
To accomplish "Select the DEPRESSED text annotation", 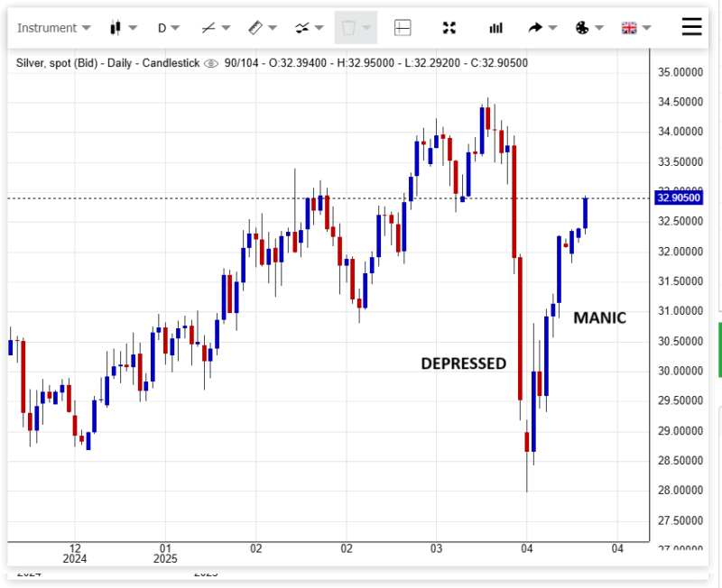I will point(463,363).
